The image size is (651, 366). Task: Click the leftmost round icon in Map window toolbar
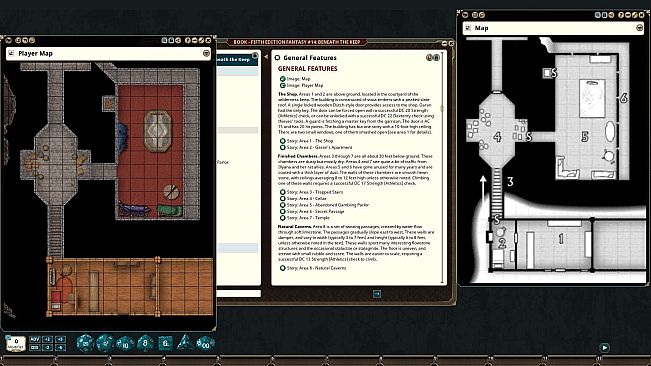click(465, 15)
